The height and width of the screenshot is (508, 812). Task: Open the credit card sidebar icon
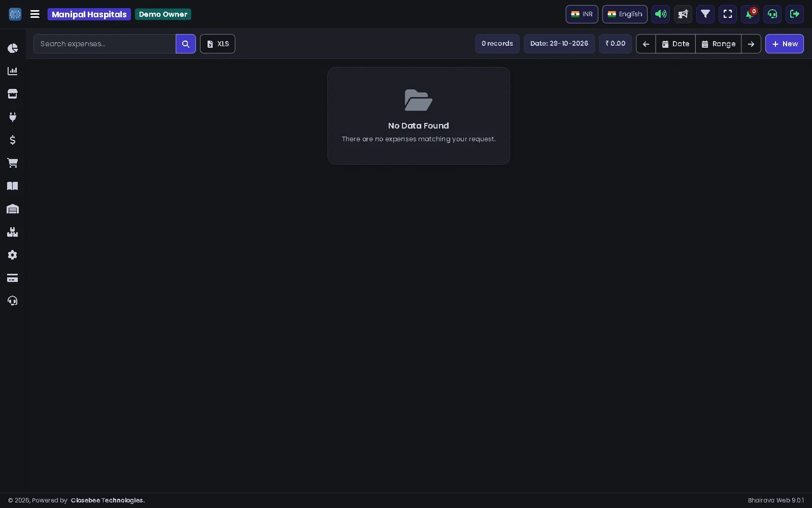pos(13,278)
